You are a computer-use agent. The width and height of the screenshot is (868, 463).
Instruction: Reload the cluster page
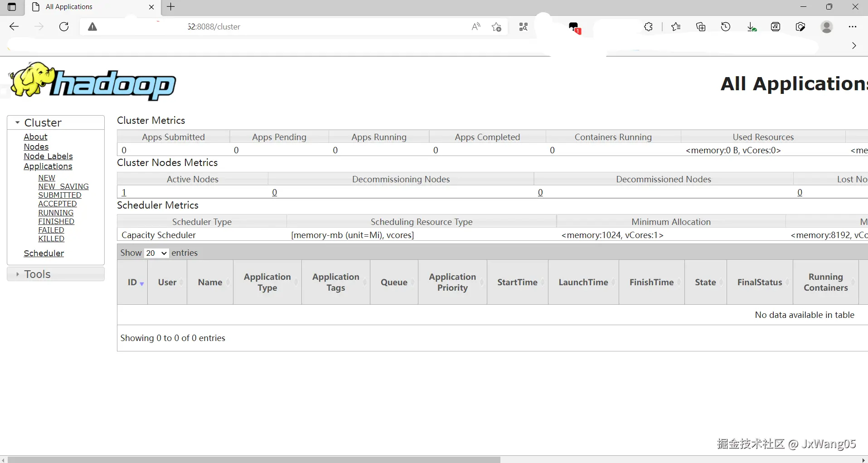pos(64,27)
